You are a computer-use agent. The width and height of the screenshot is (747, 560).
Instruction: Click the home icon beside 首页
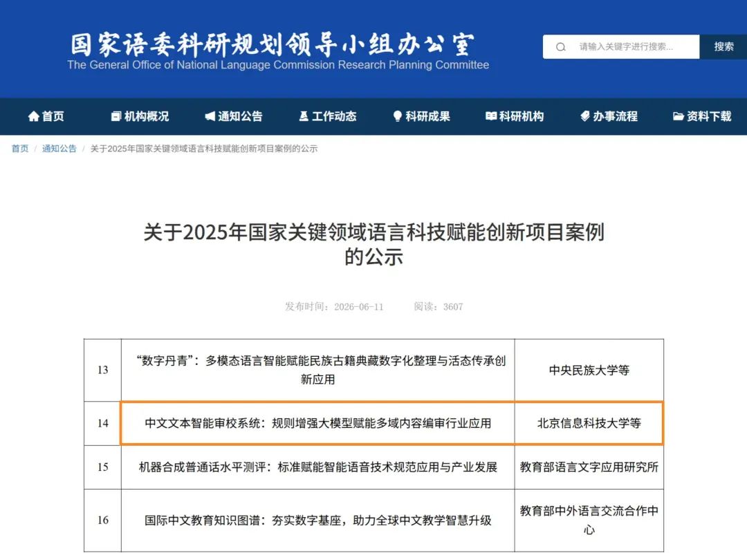click(x=33, y=116)
